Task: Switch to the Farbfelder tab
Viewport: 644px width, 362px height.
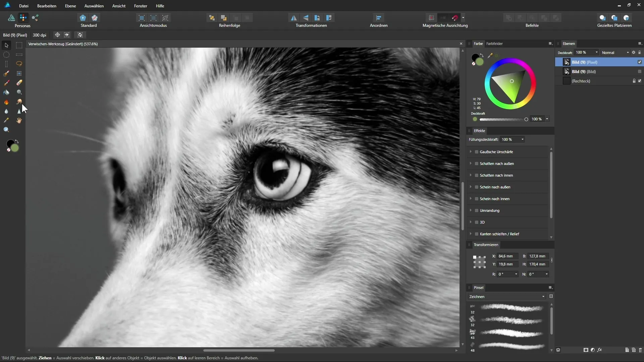Action: tap(494, 44)
